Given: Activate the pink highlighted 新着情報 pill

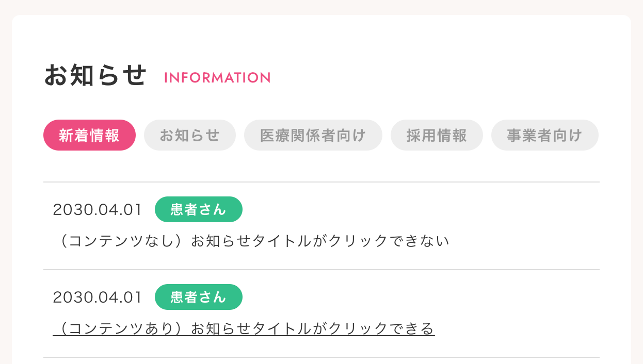Looking at the screenshot, I should tap(89, 135).
